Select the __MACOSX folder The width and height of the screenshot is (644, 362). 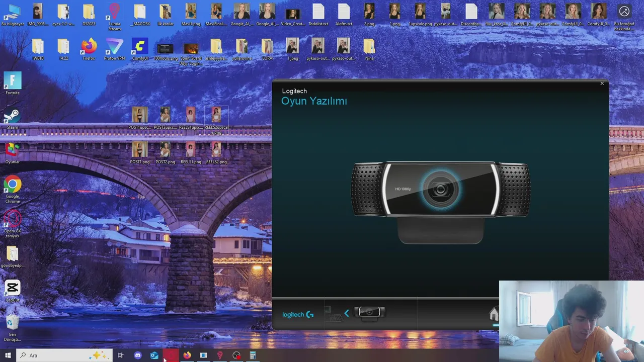tap(140, 16)
